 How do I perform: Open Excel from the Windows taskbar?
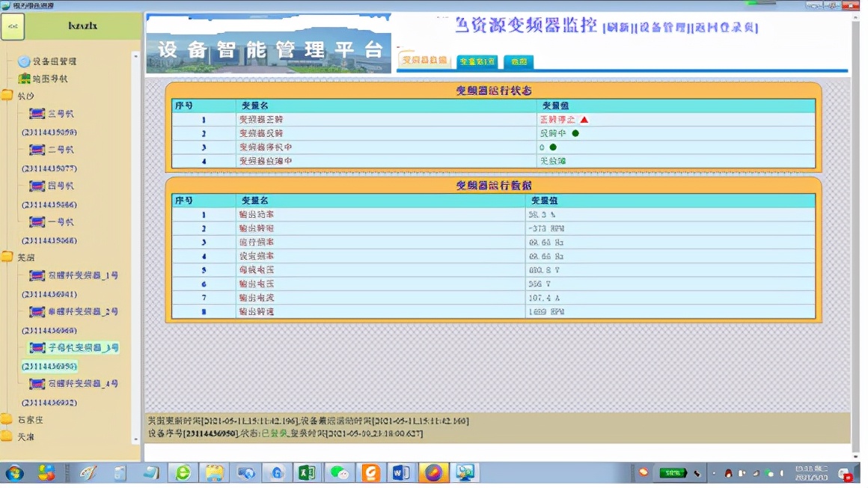(306, 473)
